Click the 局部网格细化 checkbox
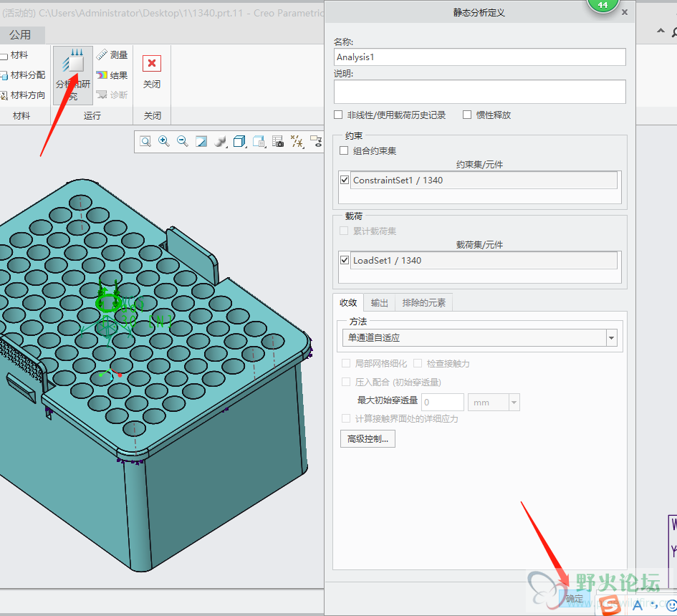 tap(346, 363)
